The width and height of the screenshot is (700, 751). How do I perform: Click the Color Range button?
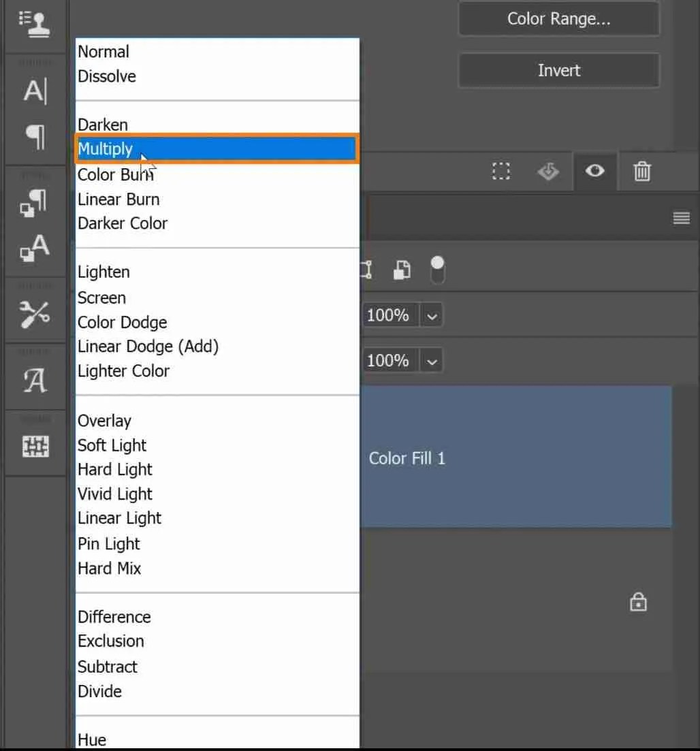(x=559, y=19)
